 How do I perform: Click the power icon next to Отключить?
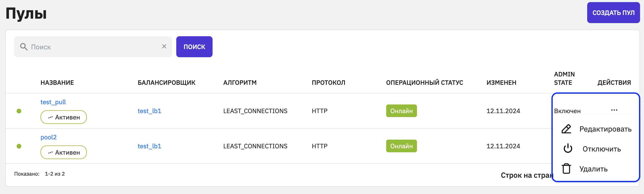(x=568, y=149)
